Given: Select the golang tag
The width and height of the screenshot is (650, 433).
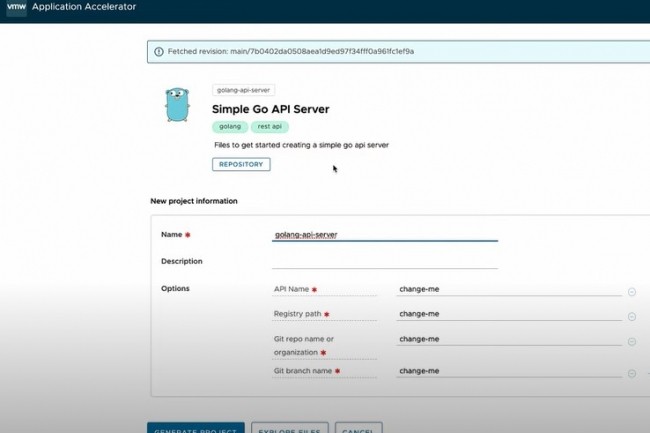Looking at the screenshot, I should tap(230, 127).
